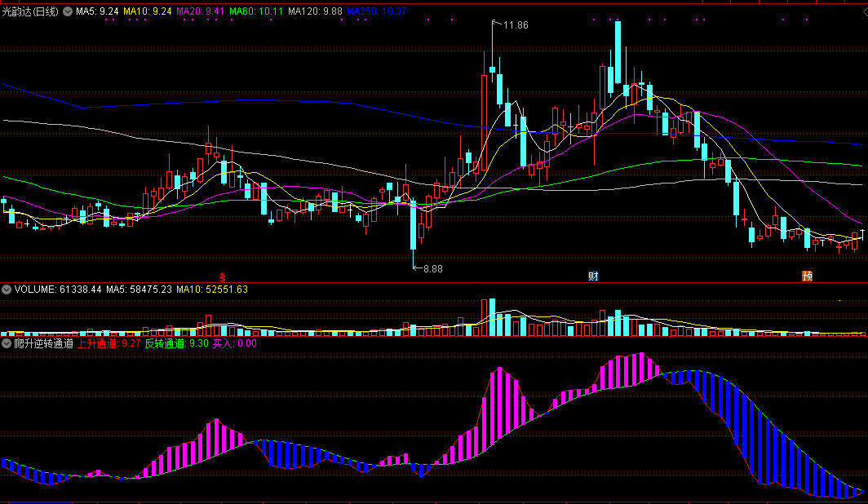Click the 爬升逆转通道 indicator name

(x=43, y=343)
